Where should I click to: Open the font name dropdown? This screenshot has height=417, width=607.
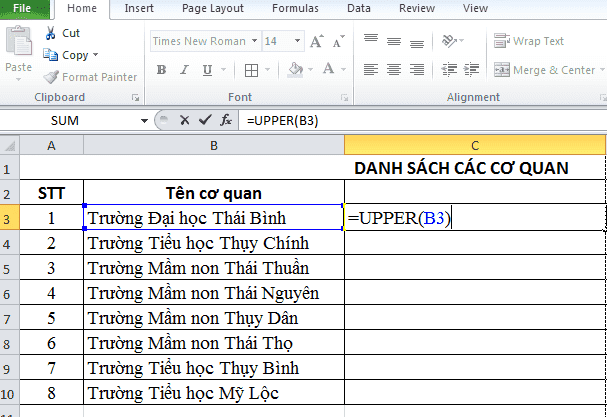254,42
